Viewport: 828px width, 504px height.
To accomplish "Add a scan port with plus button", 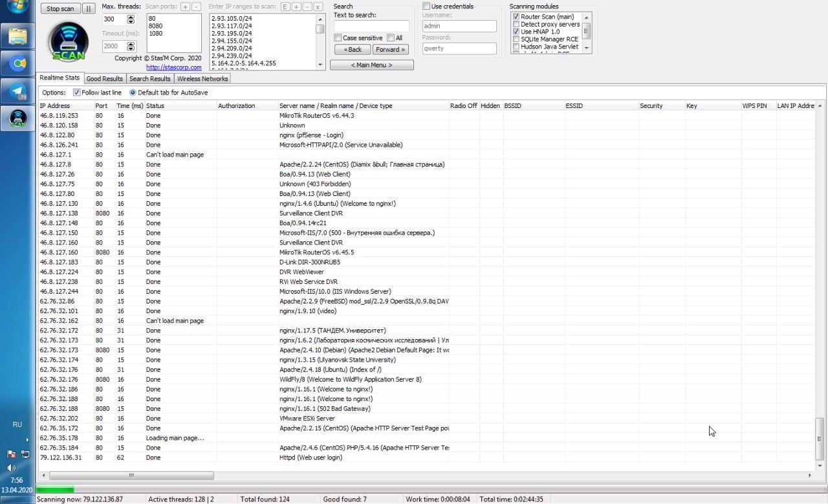I will [x=185, y=6].
